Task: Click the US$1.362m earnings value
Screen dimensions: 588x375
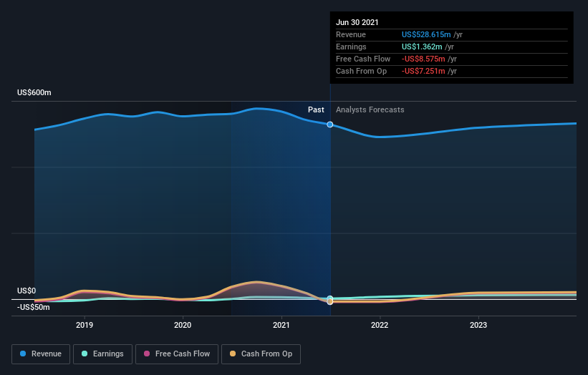Action: coord(422,47)
